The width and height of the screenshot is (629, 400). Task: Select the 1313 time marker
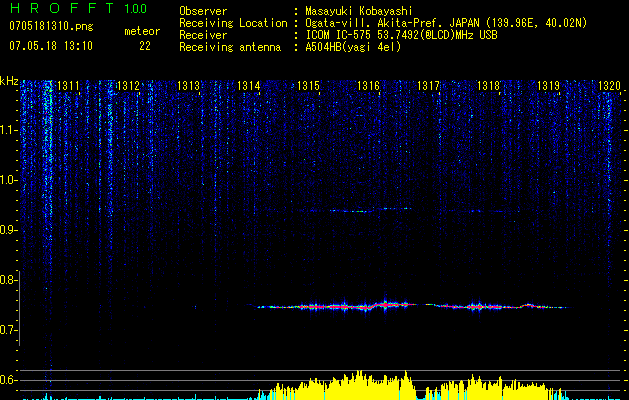coord(190,87)
